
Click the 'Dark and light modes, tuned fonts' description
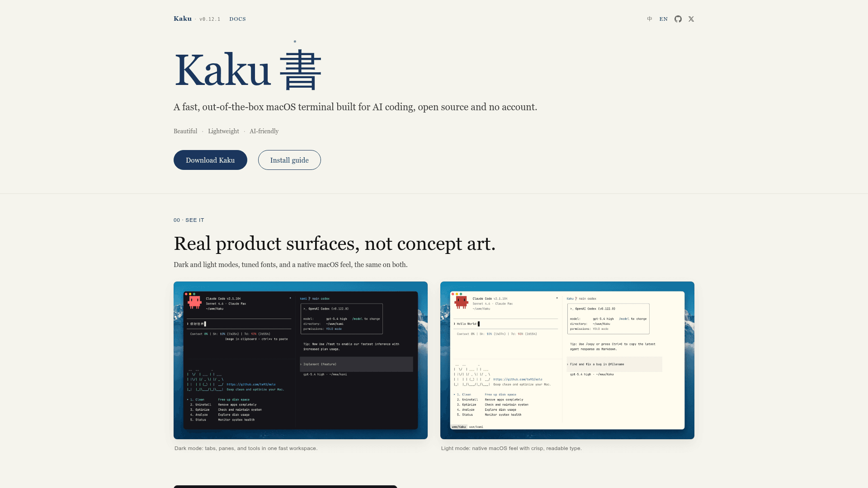tap(291, 265)
